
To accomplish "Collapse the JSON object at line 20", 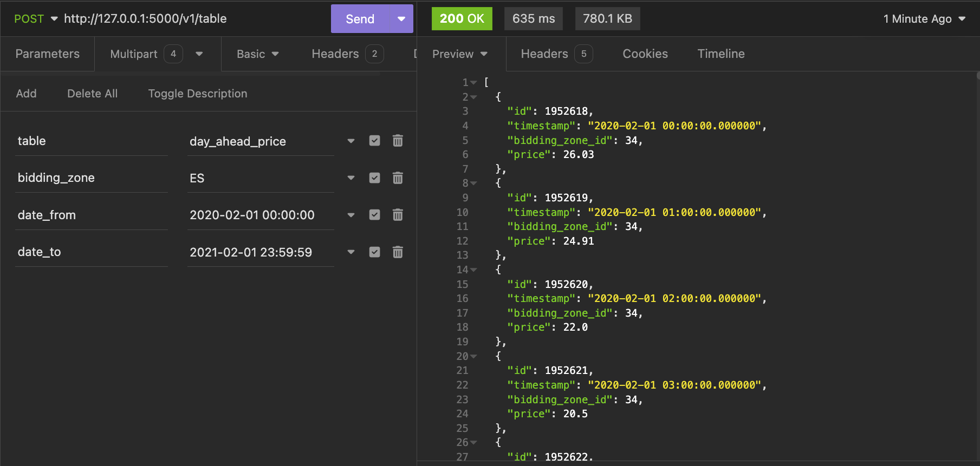I will pyautogui.click(x=473, y=357).
